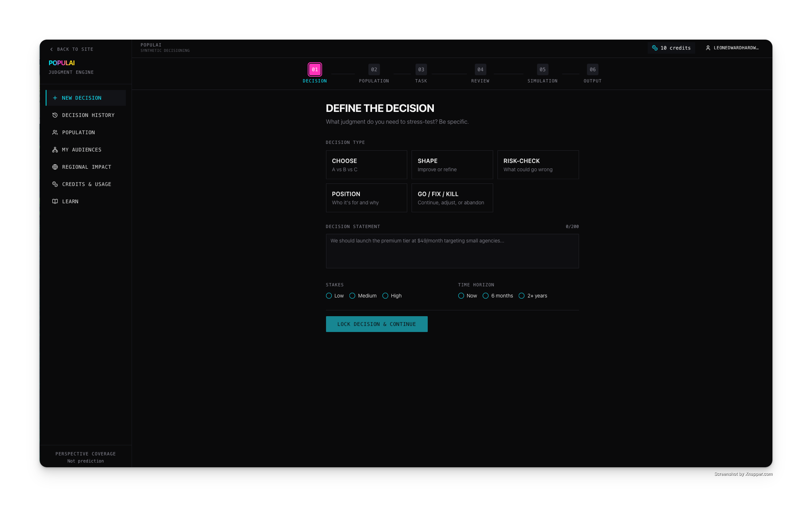Click Lock Decision & Continue button

click(x=377, y=324)
